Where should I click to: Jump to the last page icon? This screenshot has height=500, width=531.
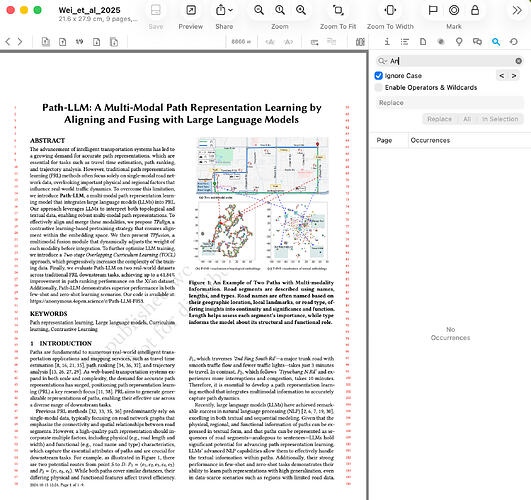coord(114,42)
